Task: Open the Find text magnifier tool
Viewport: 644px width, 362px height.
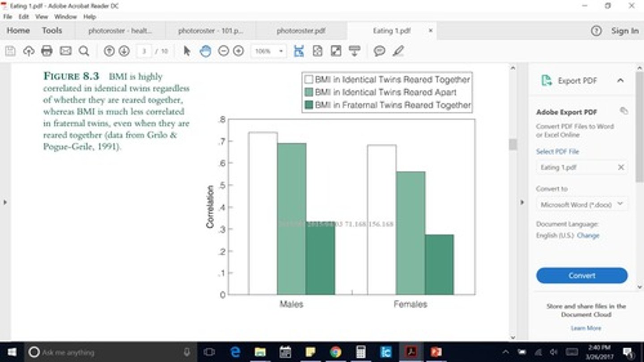Action: click(84, 51)
